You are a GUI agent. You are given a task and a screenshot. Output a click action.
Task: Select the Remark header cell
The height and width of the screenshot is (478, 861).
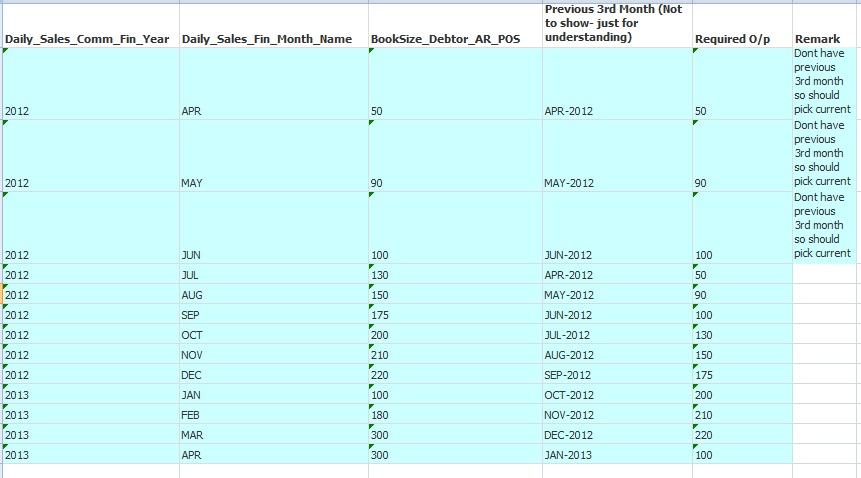pyautogui.click(x=826, y=26)
